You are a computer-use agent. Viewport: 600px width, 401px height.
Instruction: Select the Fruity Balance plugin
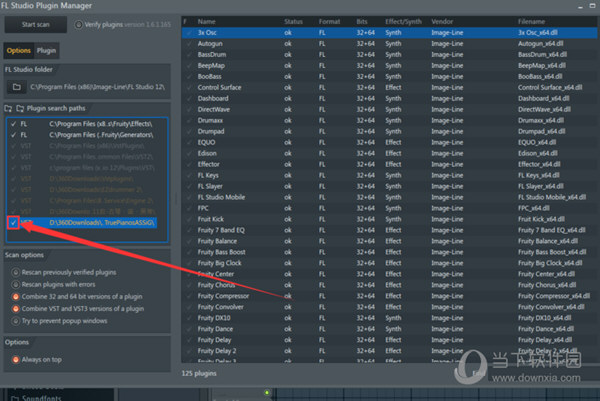pyautogui.click(x=389, y=241)
